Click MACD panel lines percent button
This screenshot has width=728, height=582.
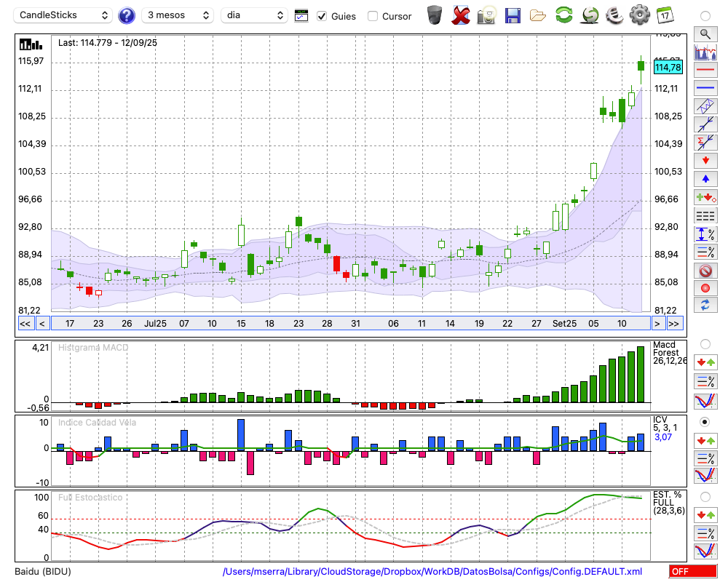tap(705, 381)
